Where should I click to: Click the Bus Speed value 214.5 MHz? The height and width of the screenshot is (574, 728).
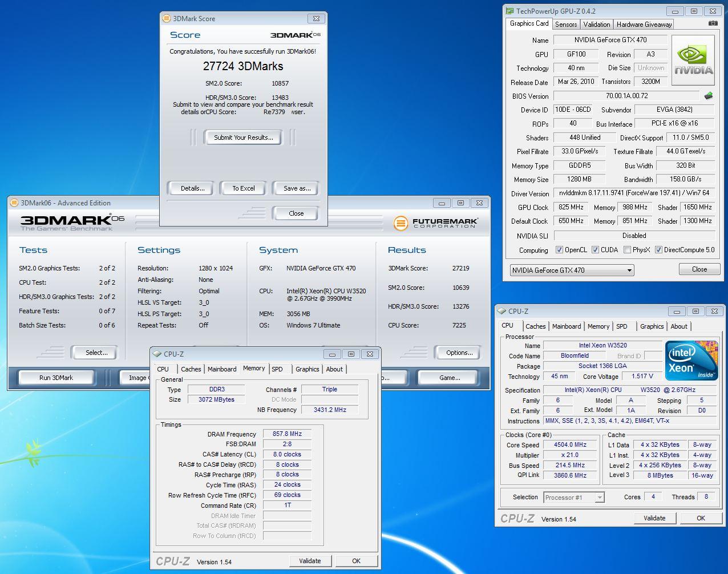pos(570,465)
